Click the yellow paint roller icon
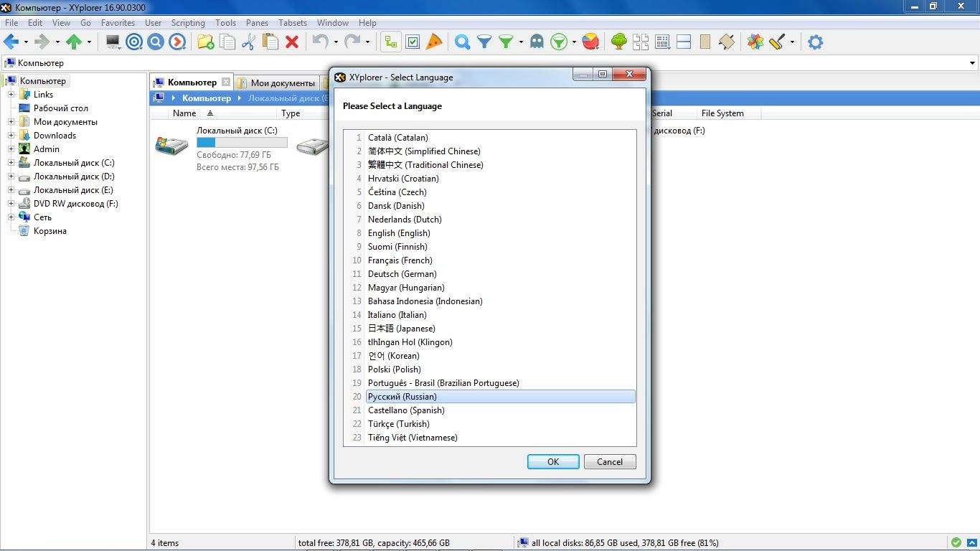Viewport: 980px width, 551px height. [777, 42]
